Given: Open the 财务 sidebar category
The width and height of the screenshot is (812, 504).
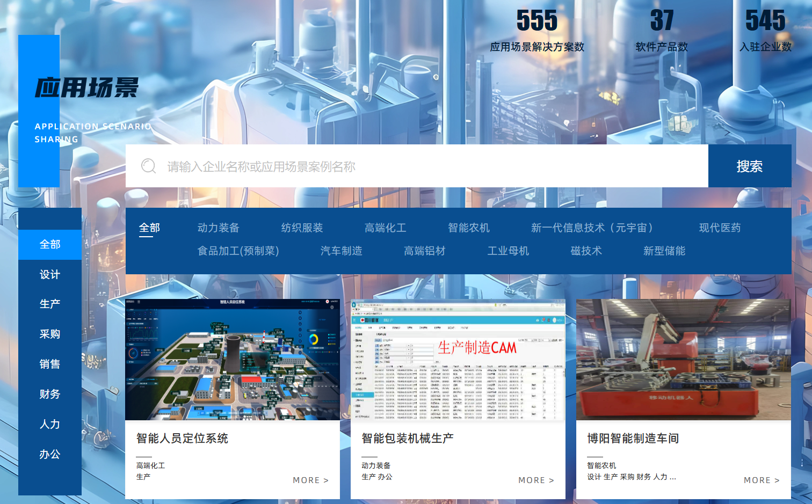Looking at the screenshot, I should (50, 394).
